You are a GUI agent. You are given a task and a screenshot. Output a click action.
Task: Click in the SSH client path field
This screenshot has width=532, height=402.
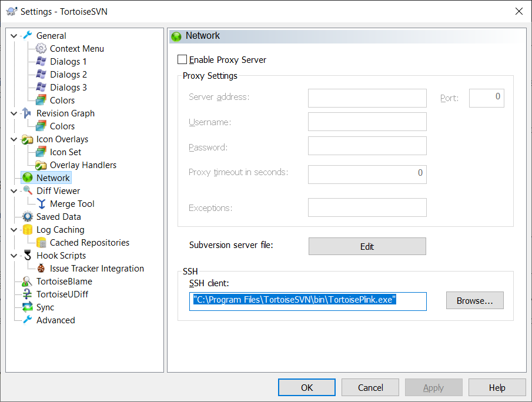pyautogui.click(x=307, y=301)
